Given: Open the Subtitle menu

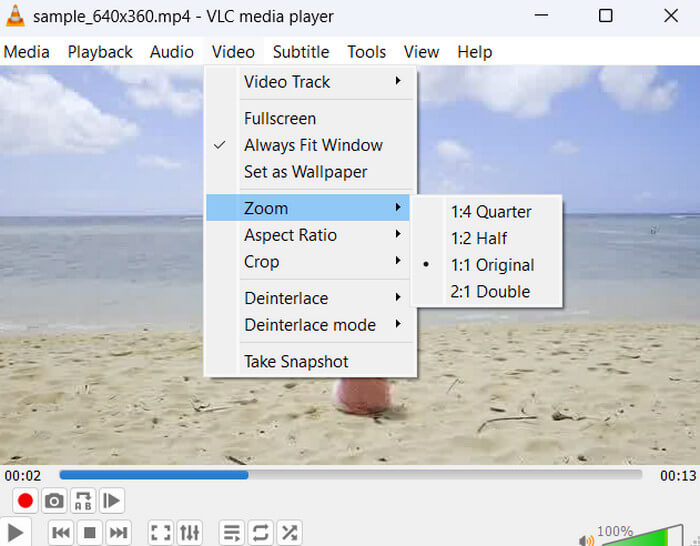Looking at the screenshot, I should pos(301,52).
